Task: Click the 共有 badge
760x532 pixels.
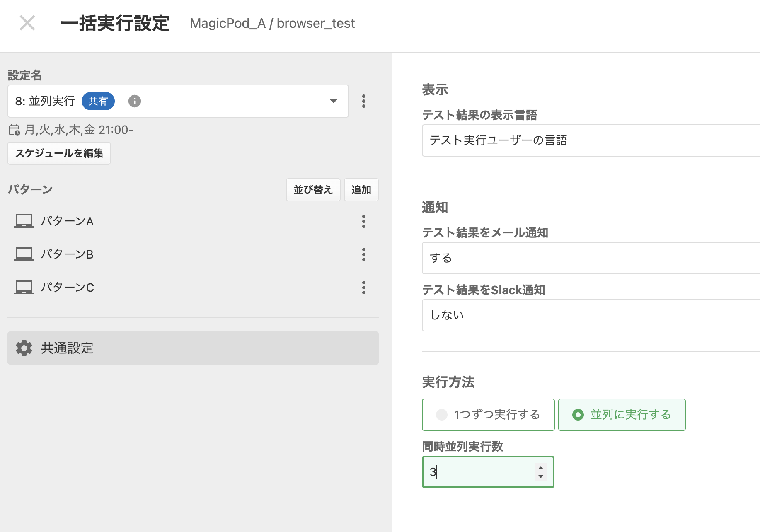Action: [98, 101]
